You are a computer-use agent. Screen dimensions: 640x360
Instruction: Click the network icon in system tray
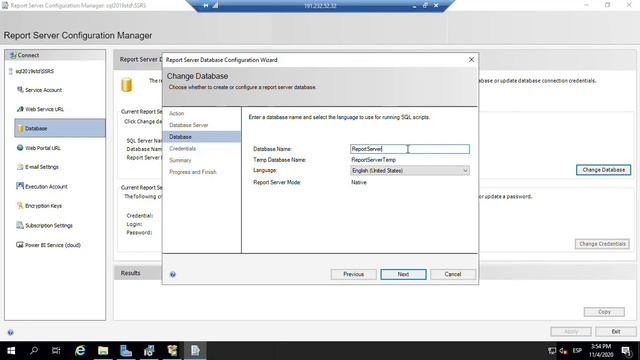[x=552, y=351]
